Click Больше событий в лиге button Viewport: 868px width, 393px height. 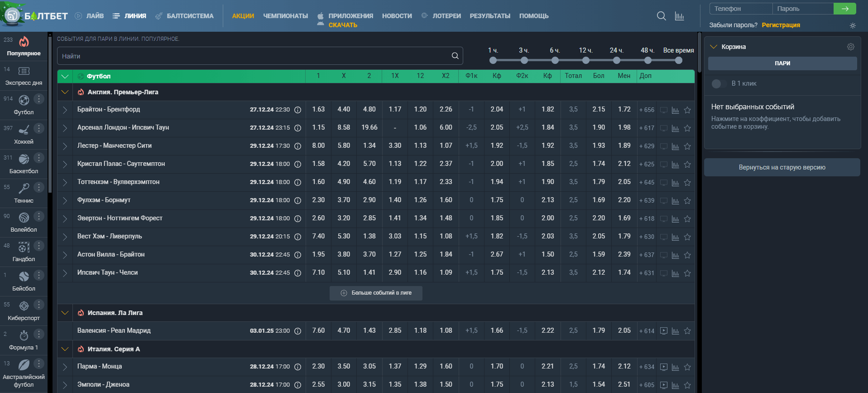click(376, 293)
